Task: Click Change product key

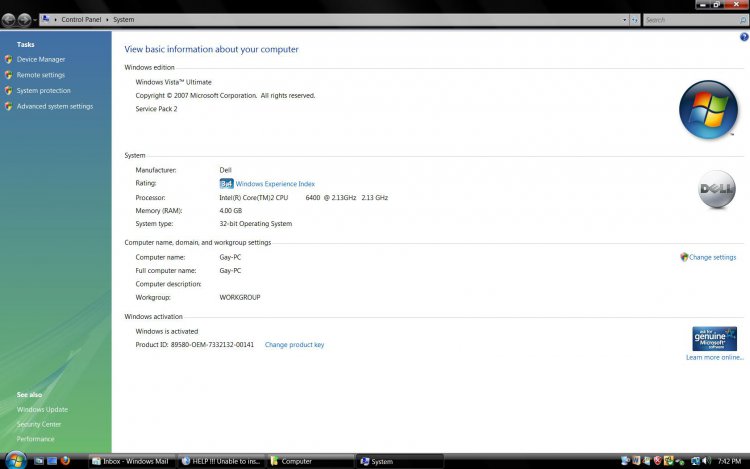Action: [x=294, y=345]
